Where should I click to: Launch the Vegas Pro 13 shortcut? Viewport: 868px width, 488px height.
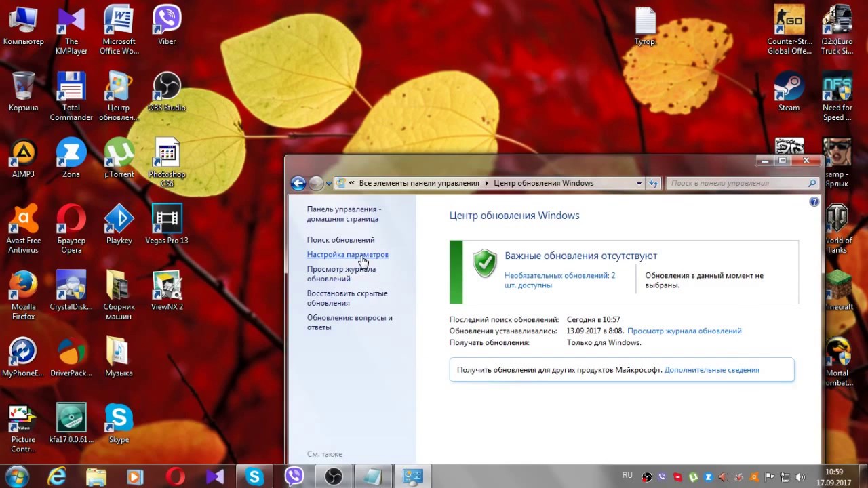click(x=167, y=224)
